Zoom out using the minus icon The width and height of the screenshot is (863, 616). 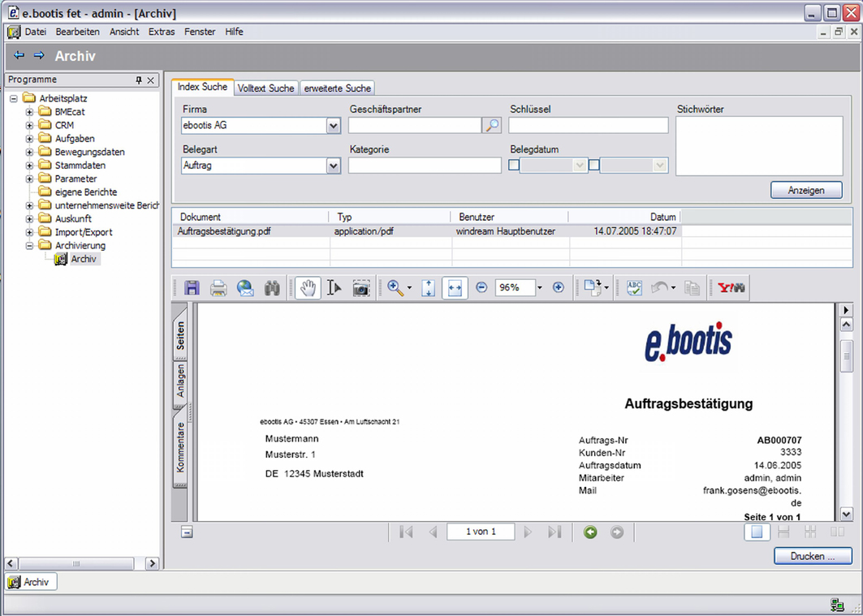pos(481,287)
